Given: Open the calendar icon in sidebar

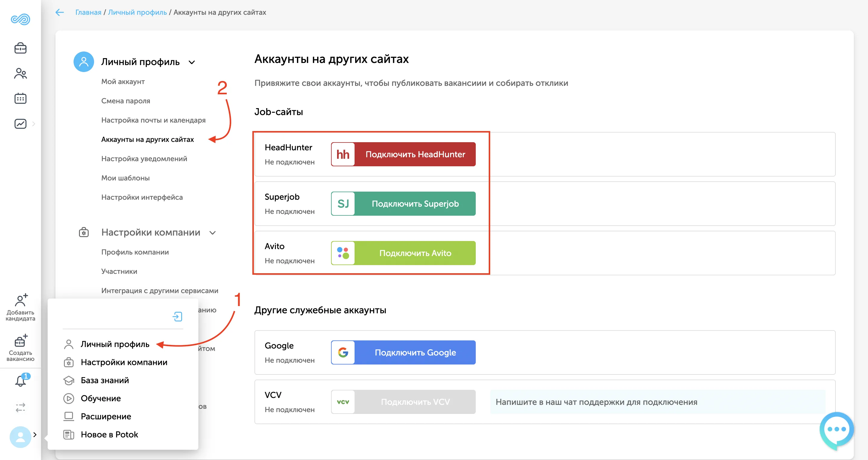Looking at the screenshot, I should 20,98.
